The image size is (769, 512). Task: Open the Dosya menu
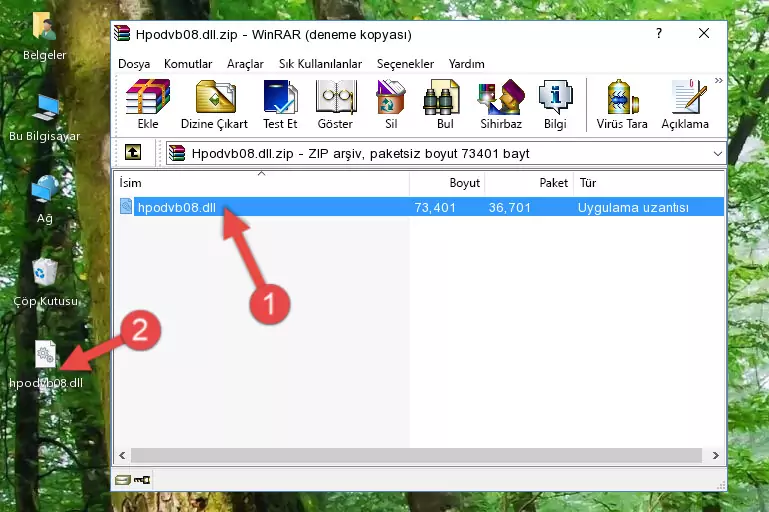pos(134,64)
